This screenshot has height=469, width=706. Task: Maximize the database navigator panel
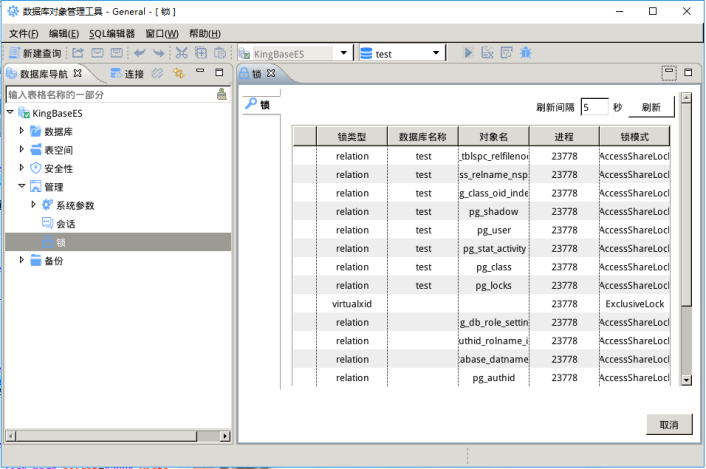click(x=219, y=72)
